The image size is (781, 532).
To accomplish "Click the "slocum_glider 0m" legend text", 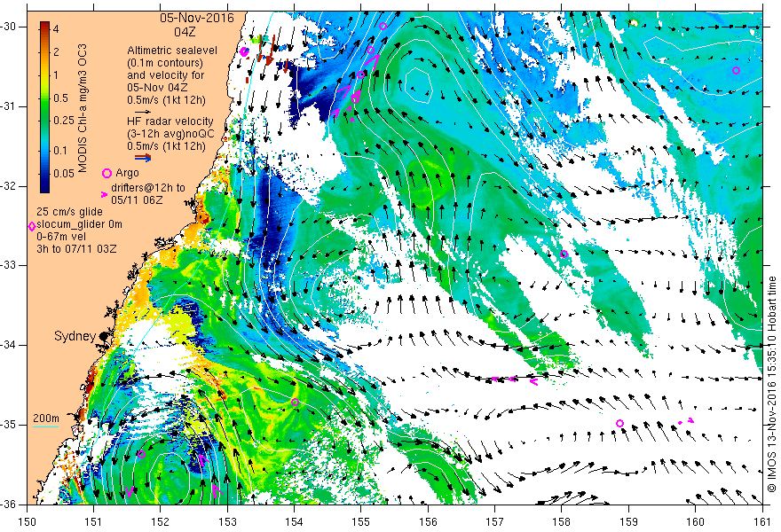I will [x=79, y=224].
